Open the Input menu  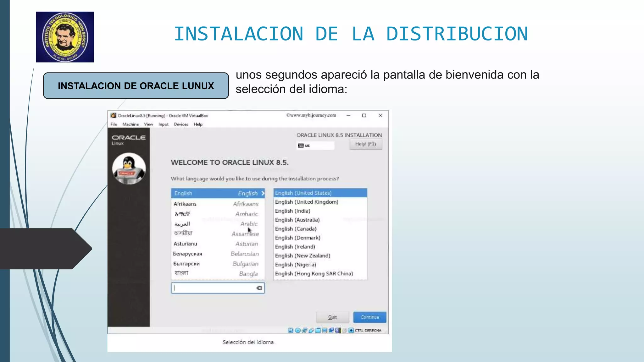(x=164, y=124)
